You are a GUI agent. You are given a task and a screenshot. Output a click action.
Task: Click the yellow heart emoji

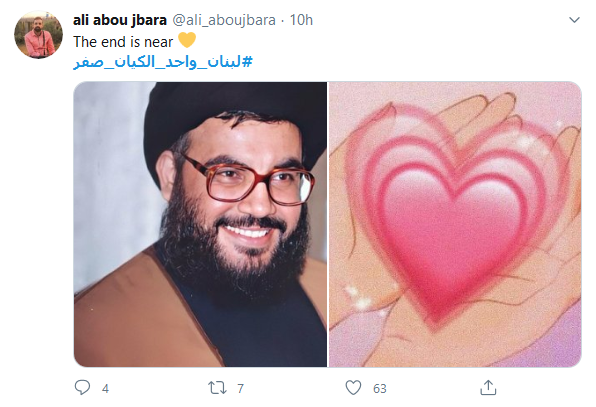click(x=187, y=40)
